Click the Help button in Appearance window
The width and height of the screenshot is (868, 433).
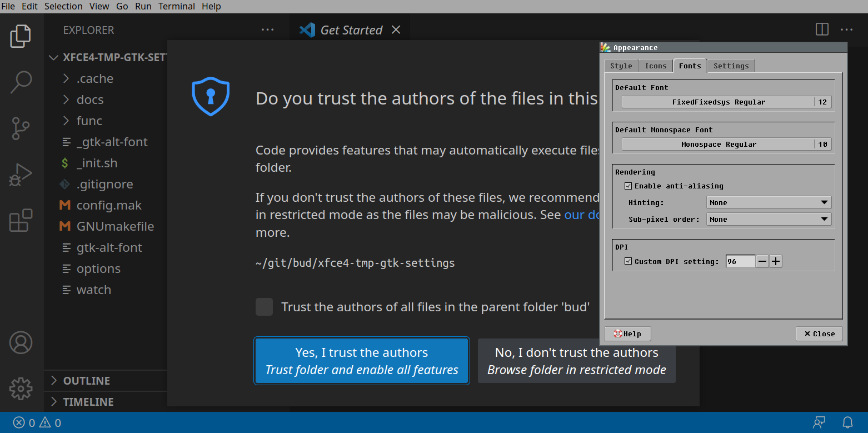(x=627, y=334)
